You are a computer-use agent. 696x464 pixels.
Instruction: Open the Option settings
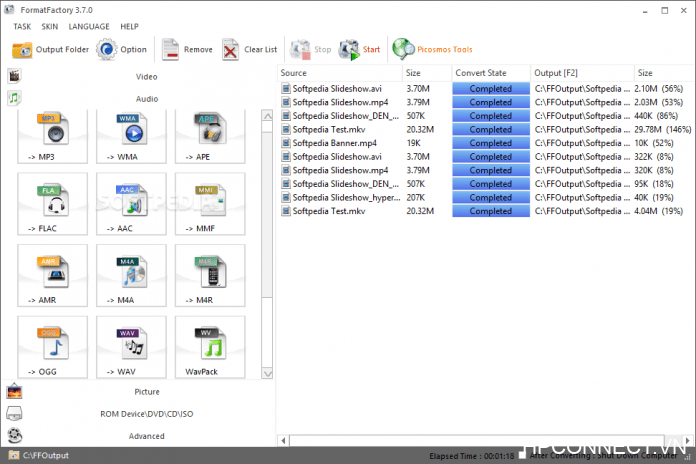pos(122,50)
